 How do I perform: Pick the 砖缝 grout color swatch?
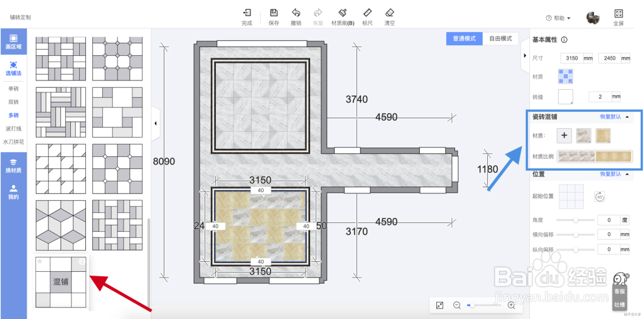tap(565, 97)
